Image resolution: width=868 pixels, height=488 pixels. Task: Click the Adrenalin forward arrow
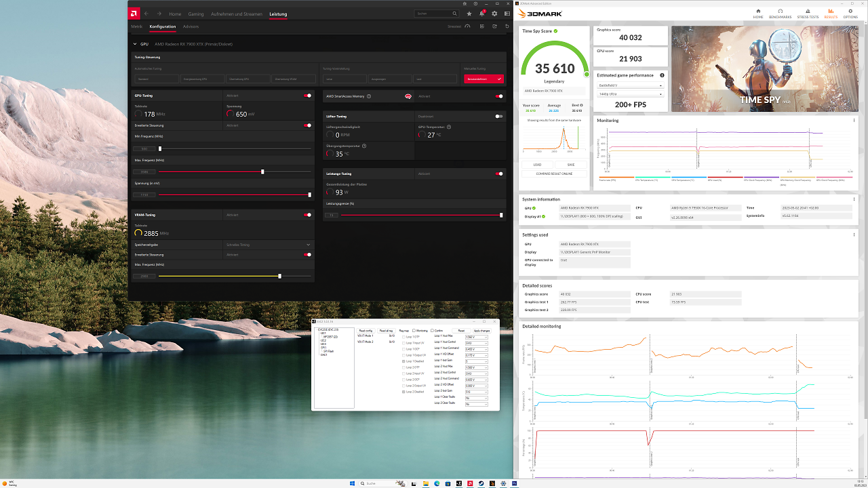(x=158, y=14)
